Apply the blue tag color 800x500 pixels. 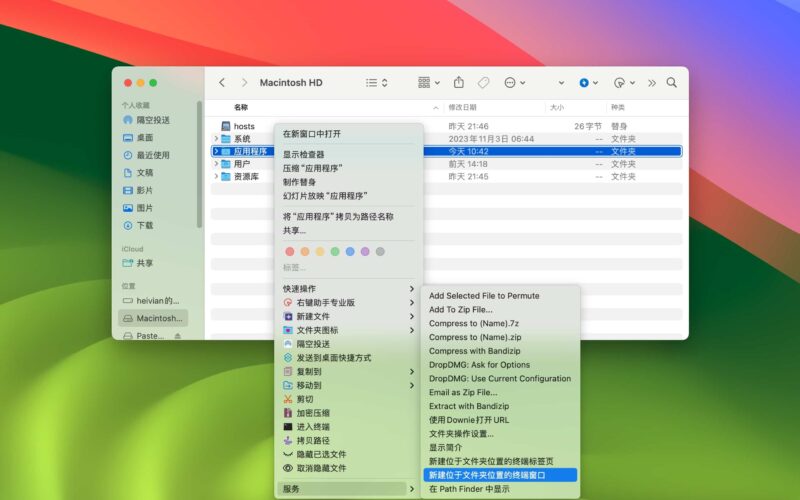350,252
